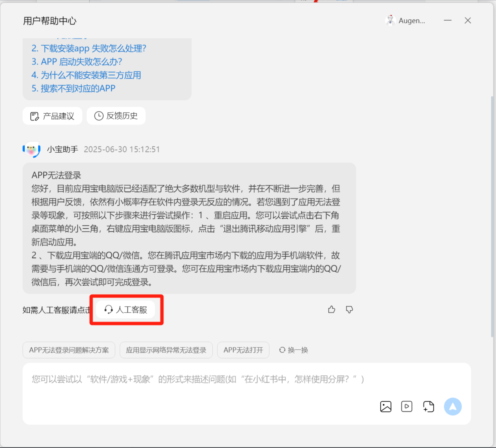Open 产品建议 feedback form
The image size is (496, 448).
tap(52, 116)
